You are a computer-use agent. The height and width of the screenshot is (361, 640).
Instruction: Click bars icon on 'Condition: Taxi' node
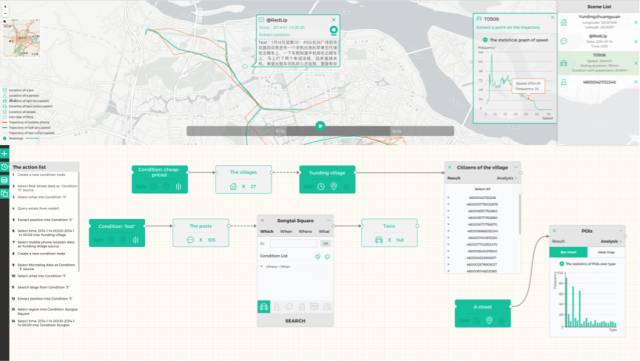[x=136, y=240]
